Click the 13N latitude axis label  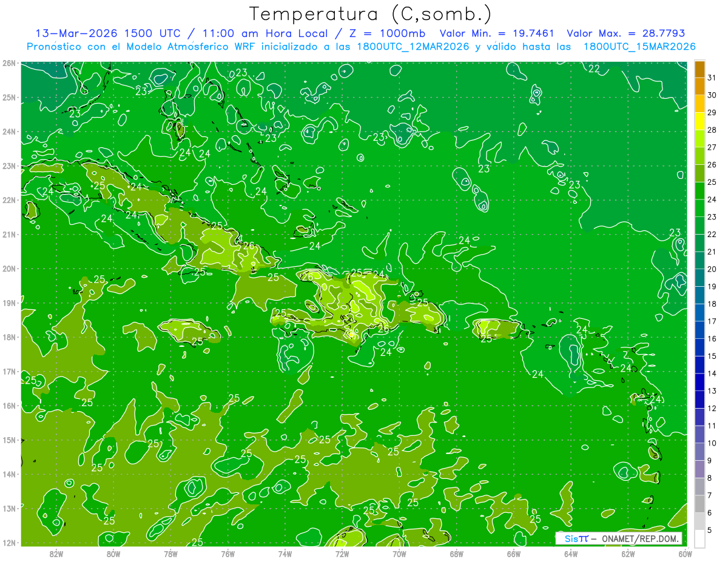coord(8,508)
